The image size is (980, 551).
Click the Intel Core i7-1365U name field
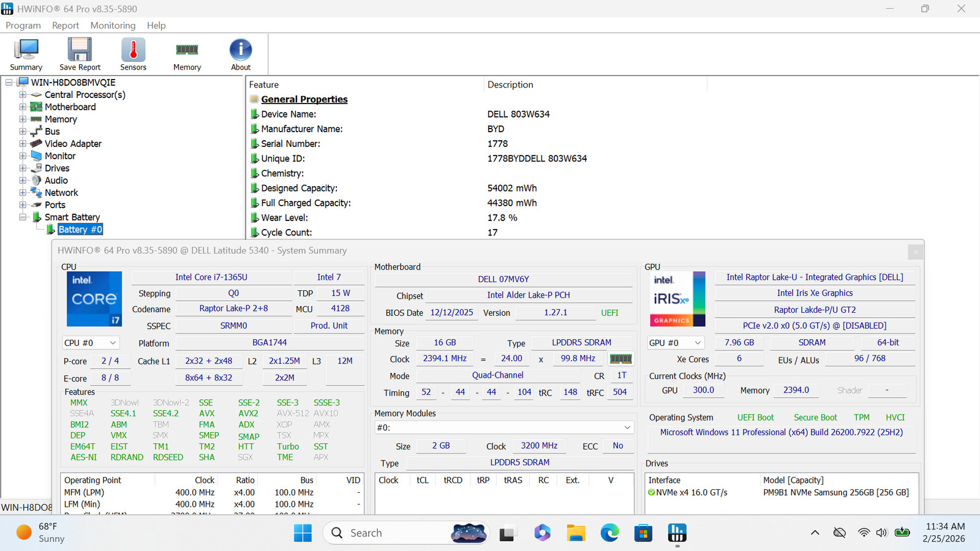[211, 277]
